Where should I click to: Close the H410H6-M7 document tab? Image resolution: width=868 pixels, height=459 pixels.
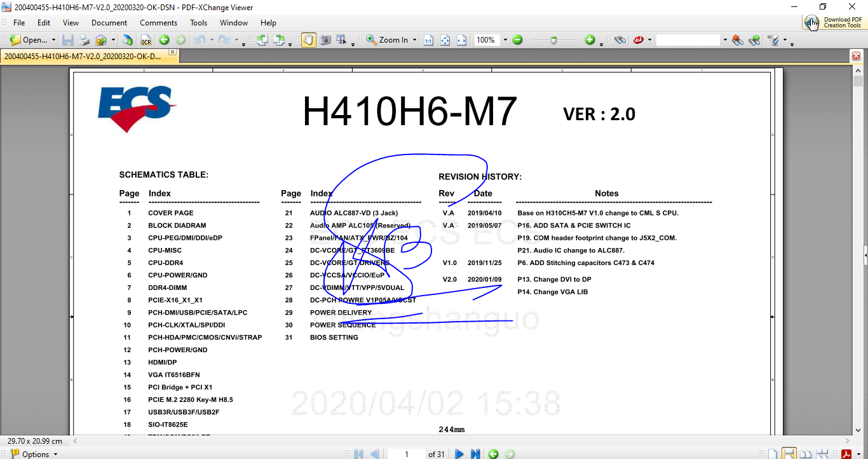(x=172, y=51)
